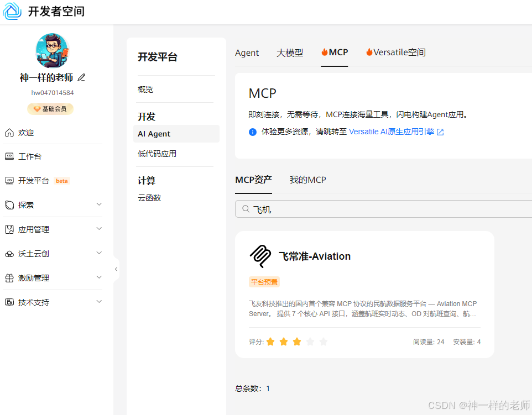The image size is (532, 415).
Task: Switch to the MCP资产 tab
Action: pos(253,180)
